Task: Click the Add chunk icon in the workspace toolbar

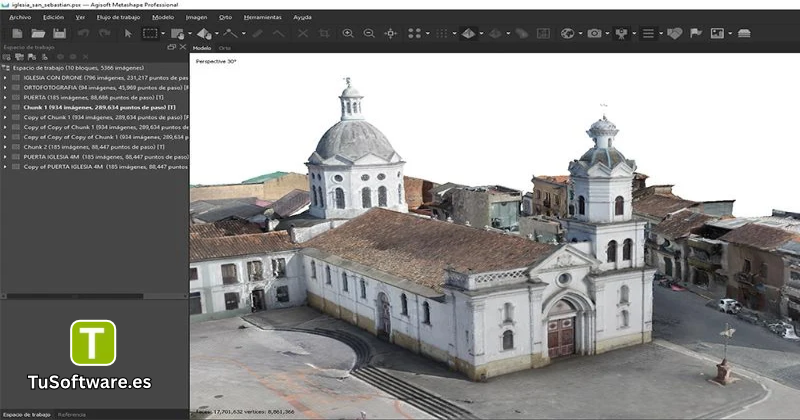Action: [x=7, y=57]
